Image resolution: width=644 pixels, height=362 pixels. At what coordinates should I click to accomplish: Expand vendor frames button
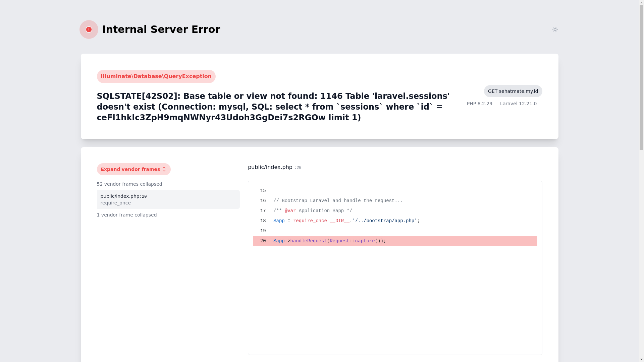133,169
